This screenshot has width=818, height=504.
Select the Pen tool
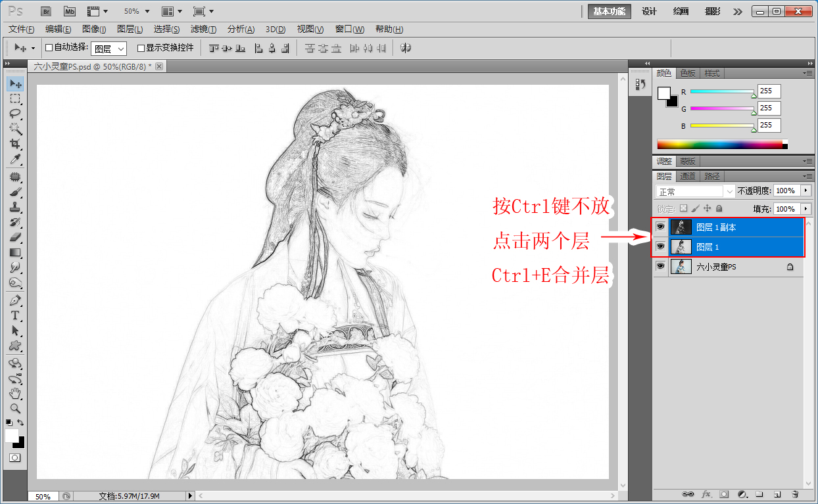click(15, 300)
